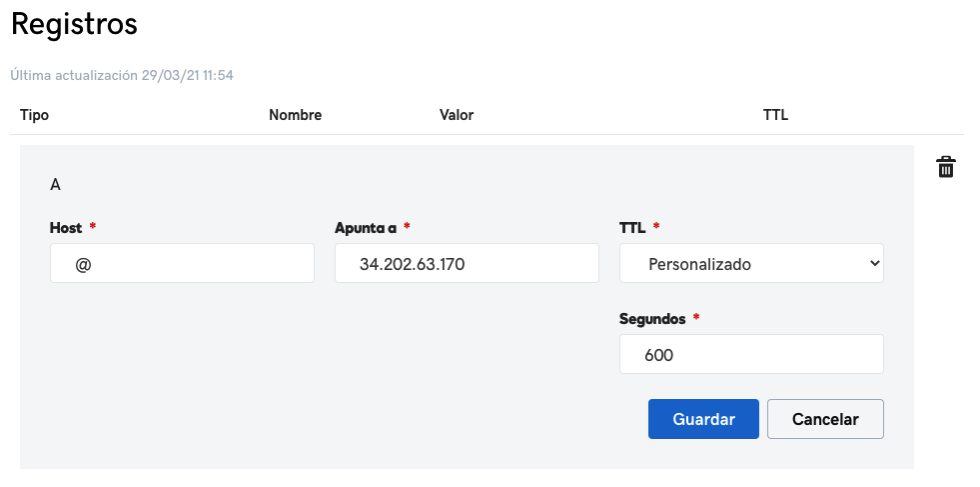Click the Nombre column header

(295, 115)
